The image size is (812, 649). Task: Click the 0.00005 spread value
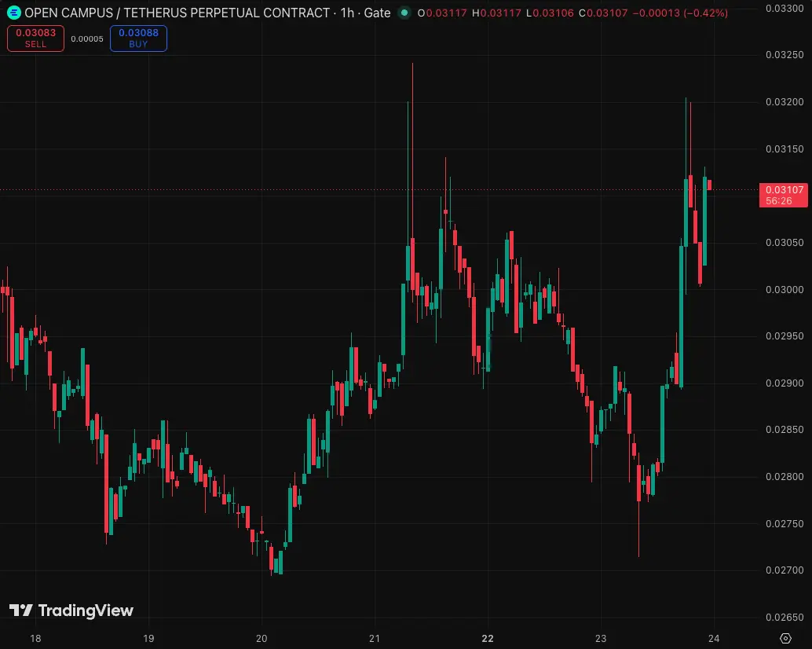coord(87,38)
